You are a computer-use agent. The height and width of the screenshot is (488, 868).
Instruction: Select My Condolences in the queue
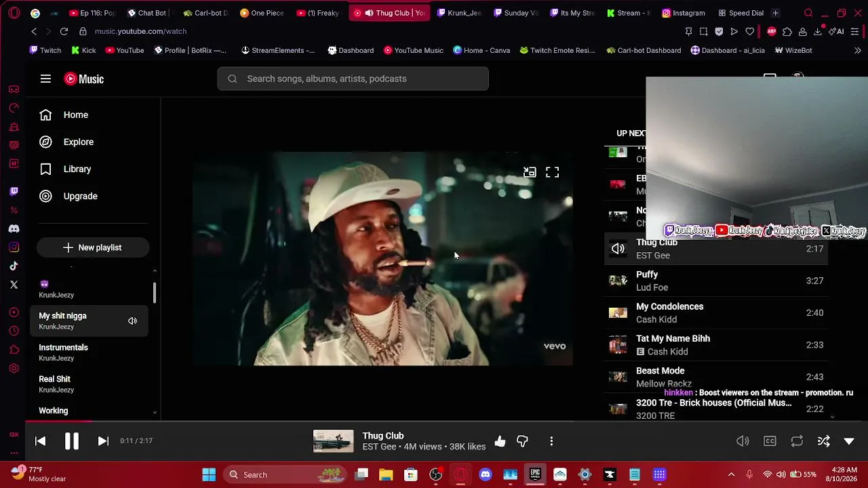[716, 312]
